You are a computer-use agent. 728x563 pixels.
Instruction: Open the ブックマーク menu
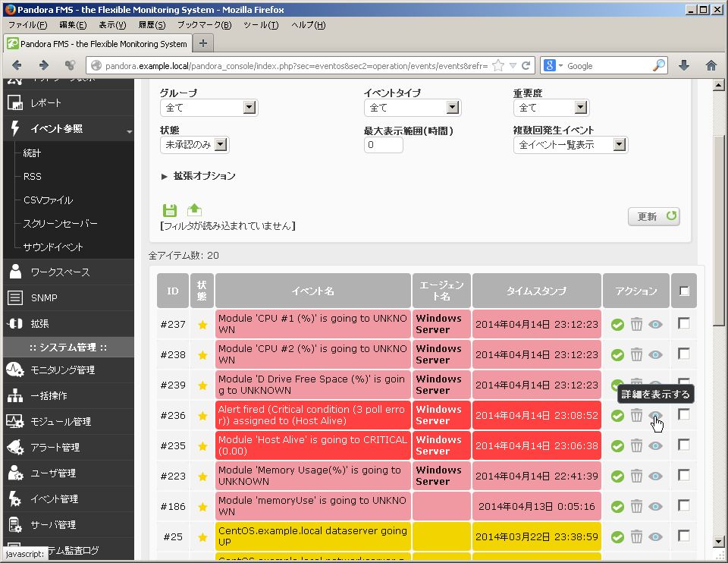point(204,25)
